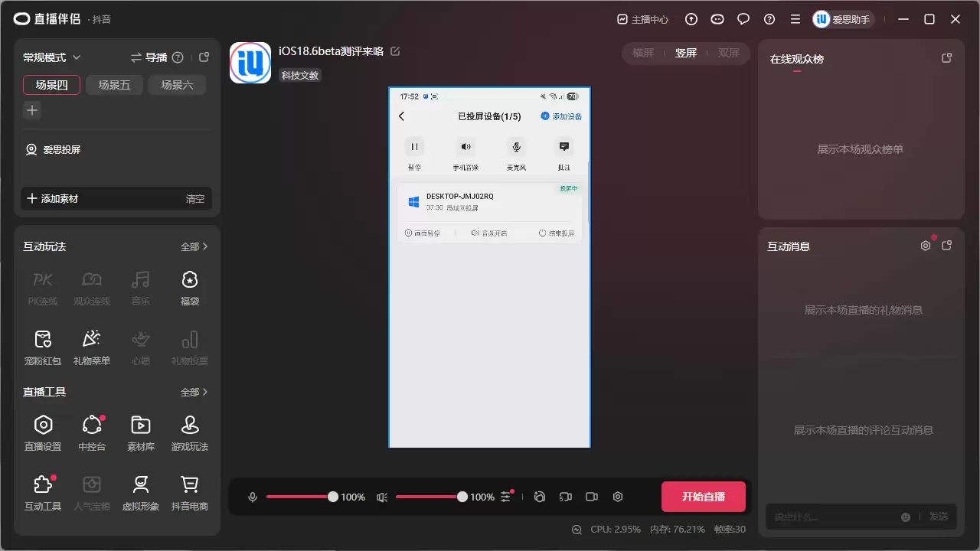This screenshot has width=980, height=551.
Task: Switch preview to 横屏 landscape mode
Action: (x=642, y=53)
